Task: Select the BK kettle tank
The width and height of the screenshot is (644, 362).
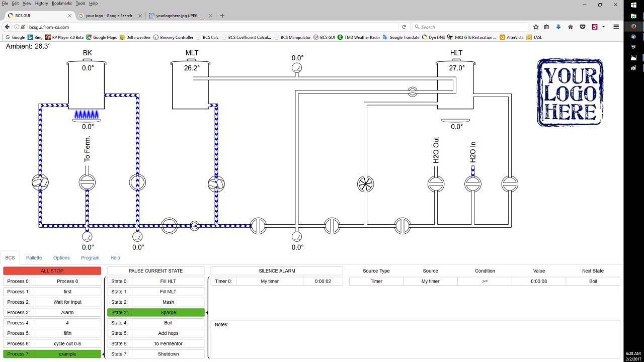Action: tap(87, 84)
